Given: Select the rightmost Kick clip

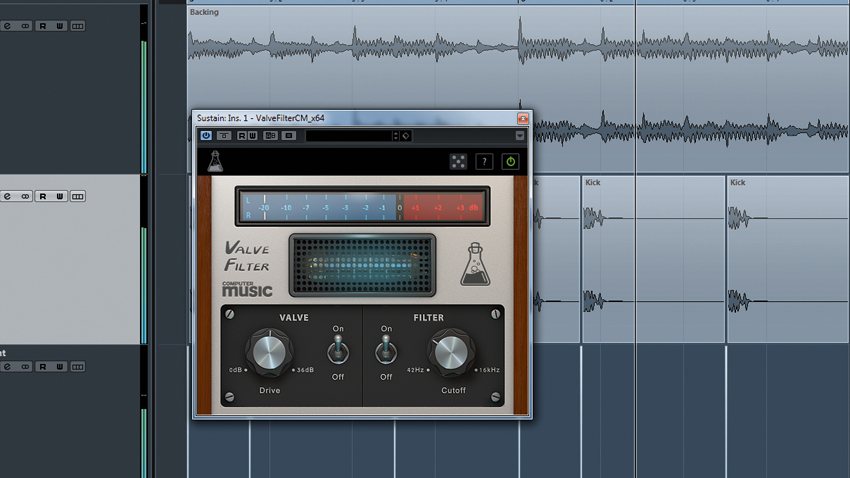Looking at the screenshot, I should [788, 259].
